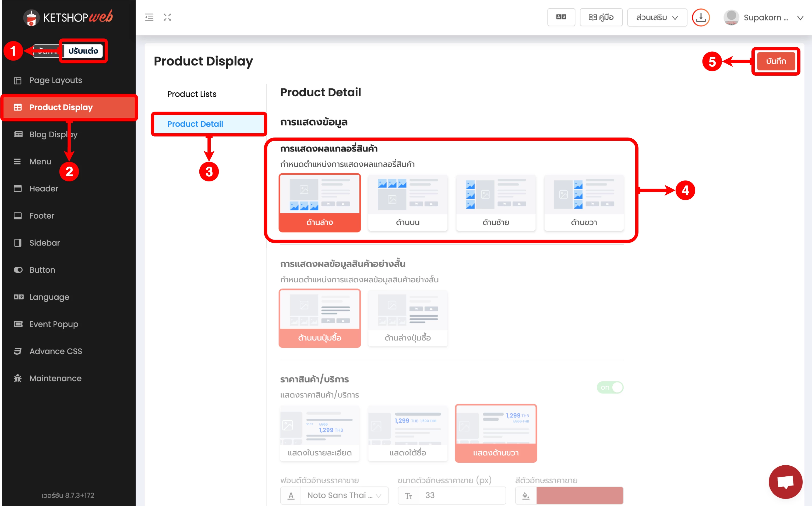
Task: Open the คู่มือ manual button
Action: click(x=601, y=17)
